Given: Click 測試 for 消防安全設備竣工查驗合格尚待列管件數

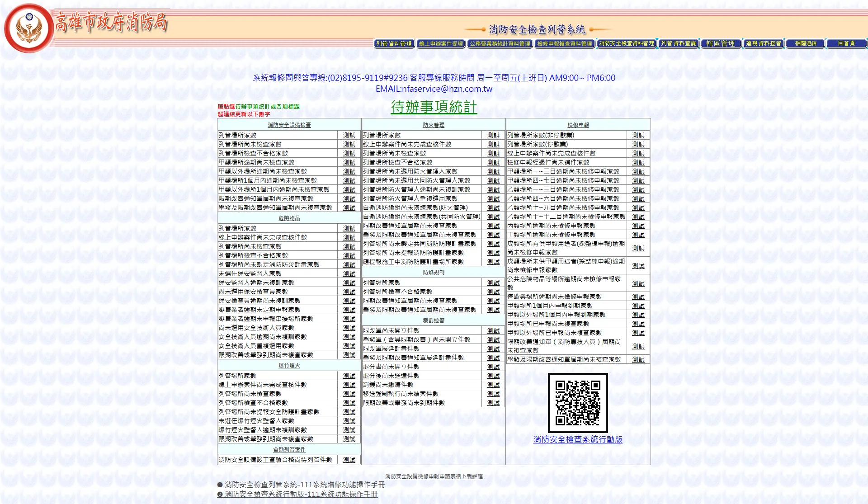Looking at the screenshot, I should pyautogui.click(x=349, y=460).
